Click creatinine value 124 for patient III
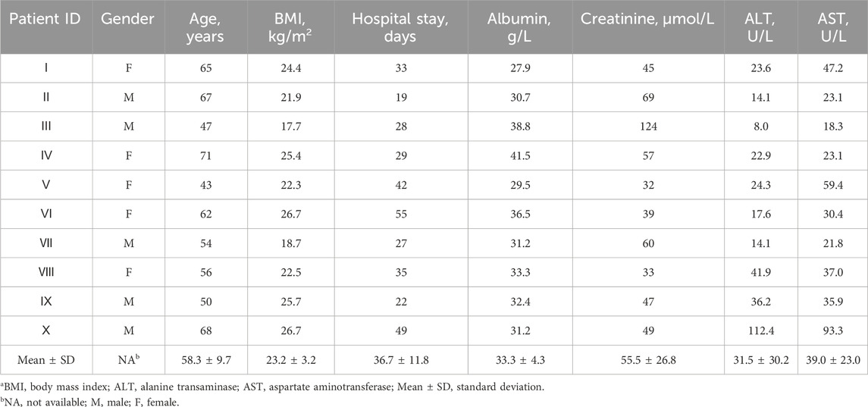 648,127
